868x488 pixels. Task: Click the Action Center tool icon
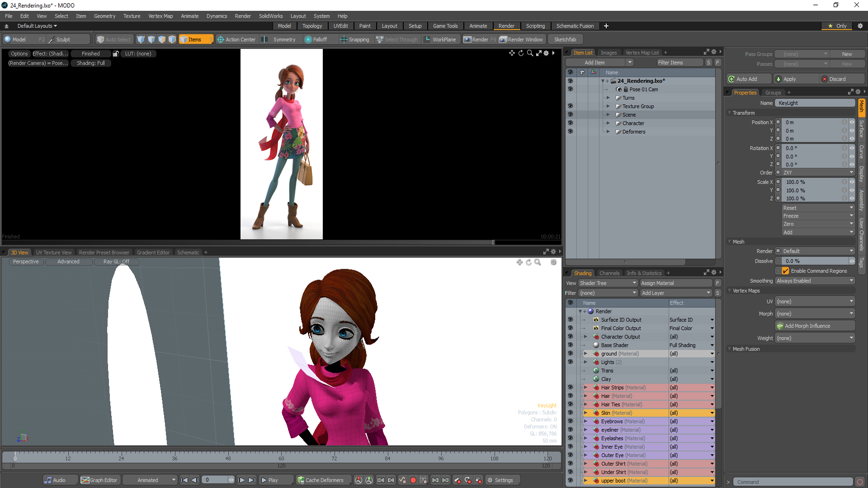pyautogui.click(x=221, y=40)
